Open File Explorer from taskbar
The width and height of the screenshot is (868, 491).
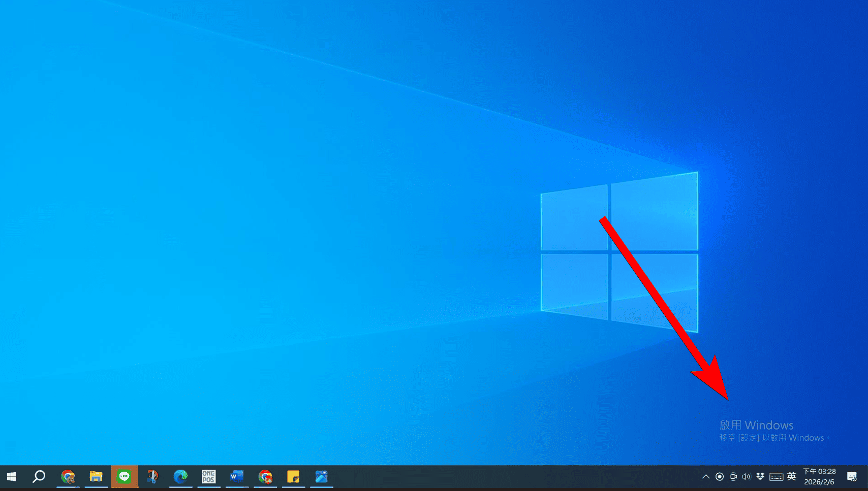point(96,477)
